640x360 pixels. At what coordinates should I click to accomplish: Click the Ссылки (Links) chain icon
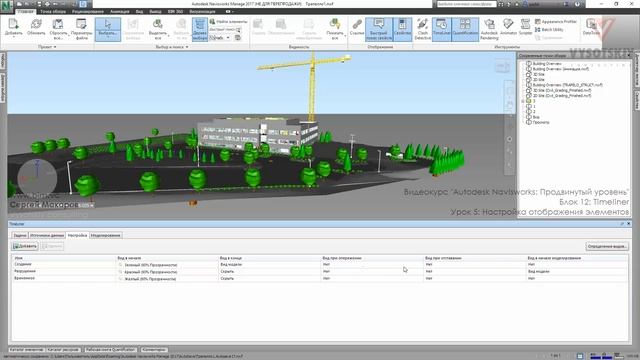(x=357, y=27)
